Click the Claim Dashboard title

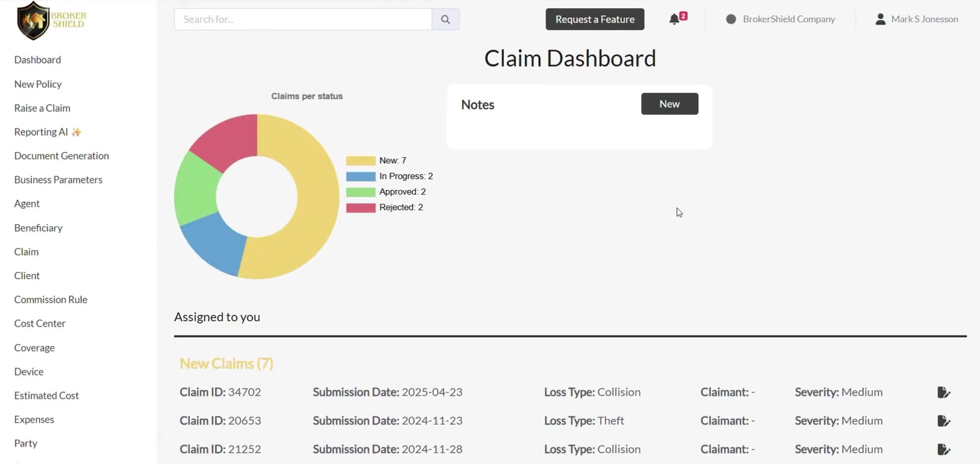pos(570,58)
